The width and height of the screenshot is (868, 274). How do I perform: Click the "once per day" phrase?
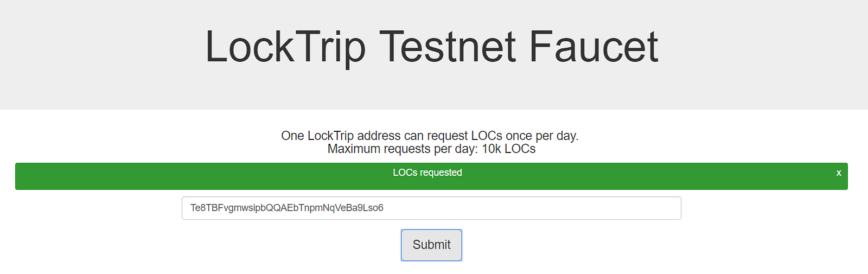pyautogui.click(x=541, y=136)
